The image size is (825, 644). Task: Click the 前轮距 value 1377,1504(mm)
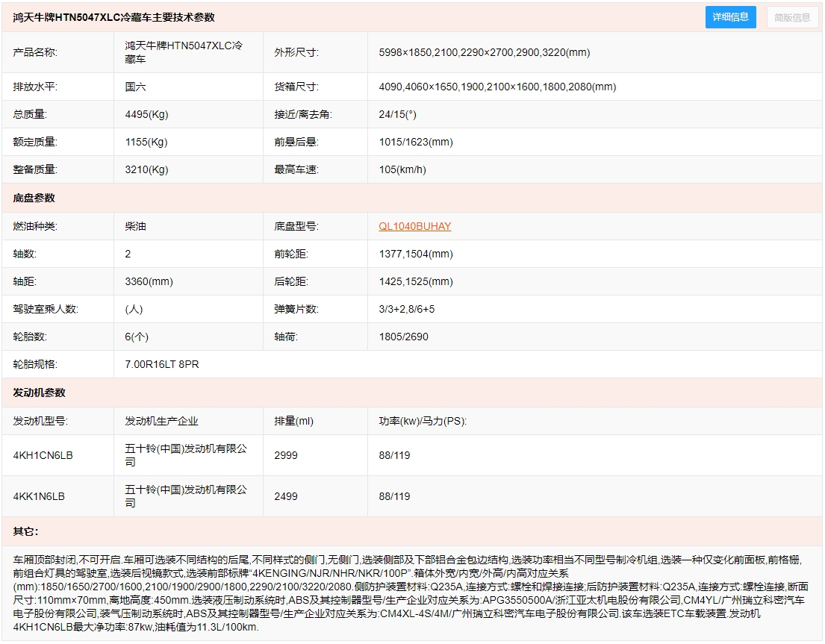coord(416,254)
